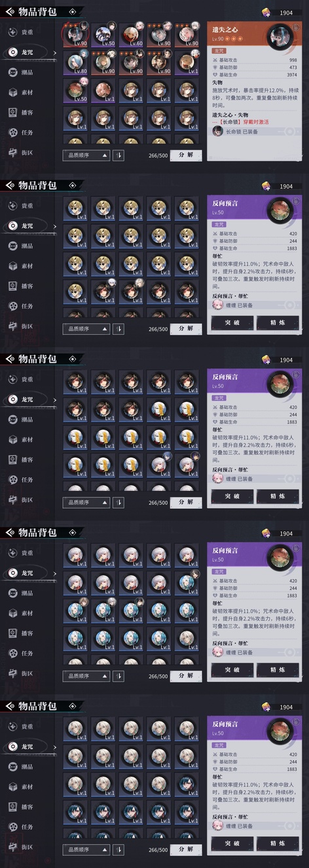Click the 精炼 button in the second view
This screenshot has height=868, width=309.
click(x=278, y=323)
